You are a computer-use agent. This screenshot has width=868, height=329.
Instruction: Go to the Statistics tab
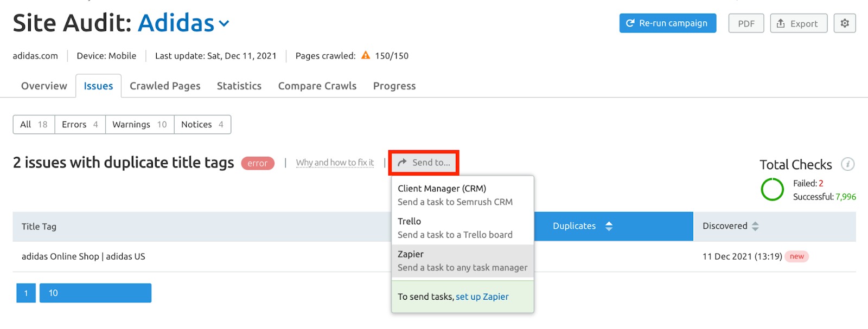(239, 86)
